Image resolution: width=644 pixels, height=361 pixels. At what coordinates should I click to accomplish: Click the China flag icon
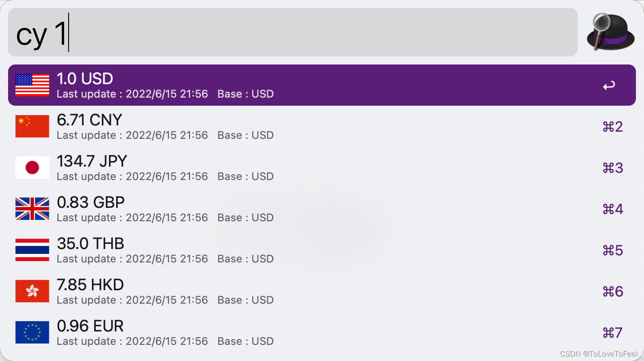pyautogui.click(x=32, y=126)
